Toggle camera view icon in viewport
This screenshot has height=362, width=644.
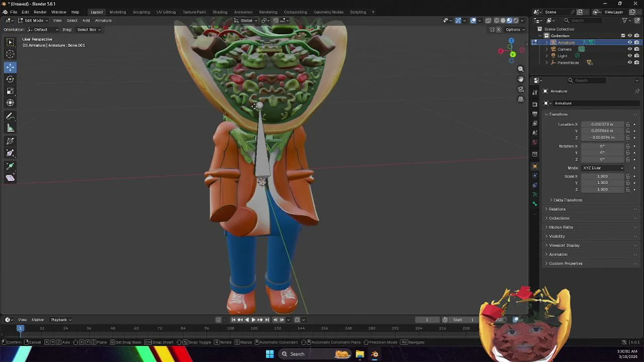pos(521,89)
